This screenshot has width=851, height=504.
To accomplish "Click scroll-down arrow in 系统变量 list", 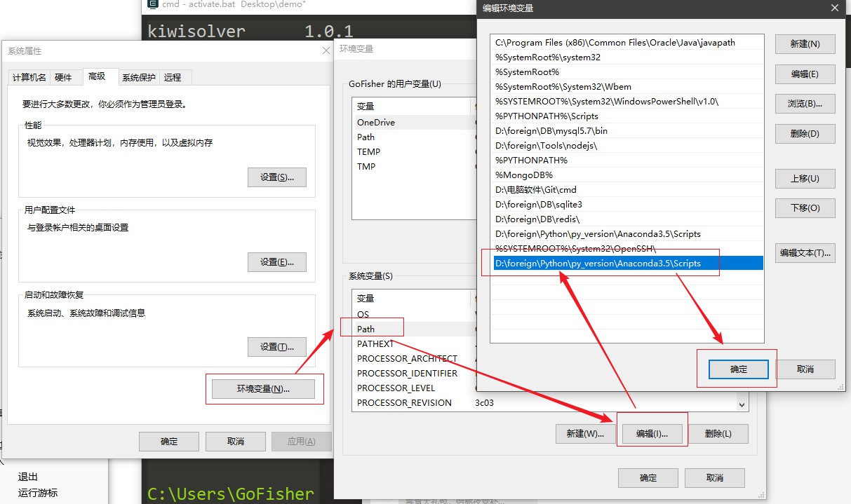I will [742, 404].
